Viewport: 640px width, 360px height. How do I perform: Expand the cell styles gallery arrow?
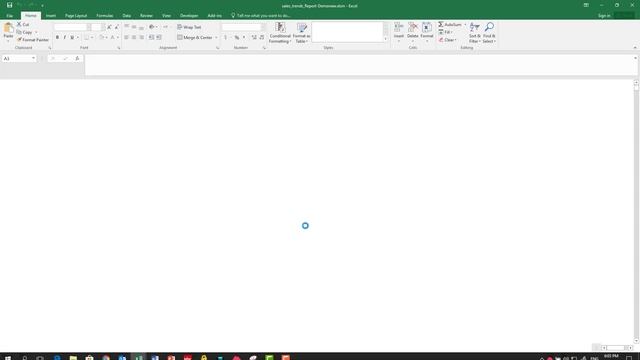(x=385, y=39)
